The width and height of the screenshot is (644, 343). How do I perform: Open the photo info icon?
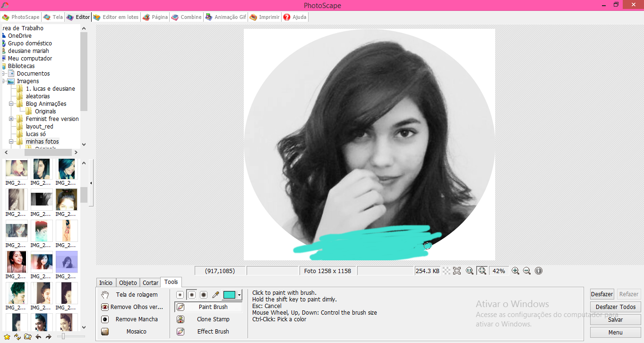point(539,271)
